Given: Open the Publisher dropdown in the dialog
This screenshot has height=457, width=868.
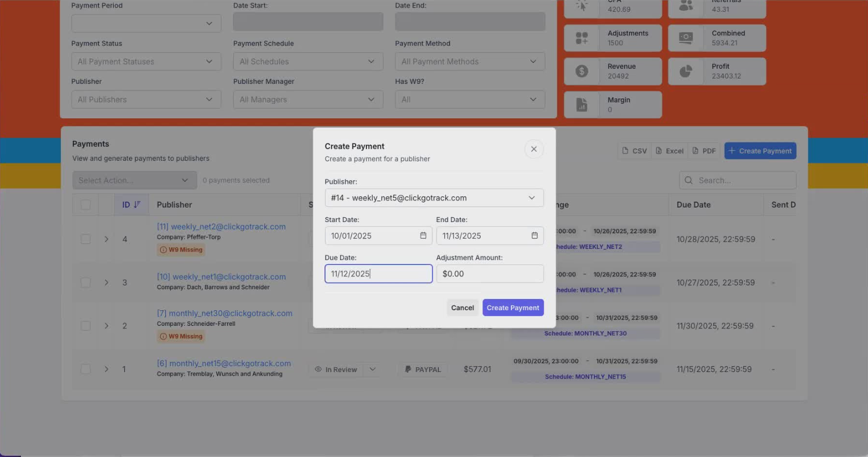Looking at the screenshot, I should coord(433,198).
